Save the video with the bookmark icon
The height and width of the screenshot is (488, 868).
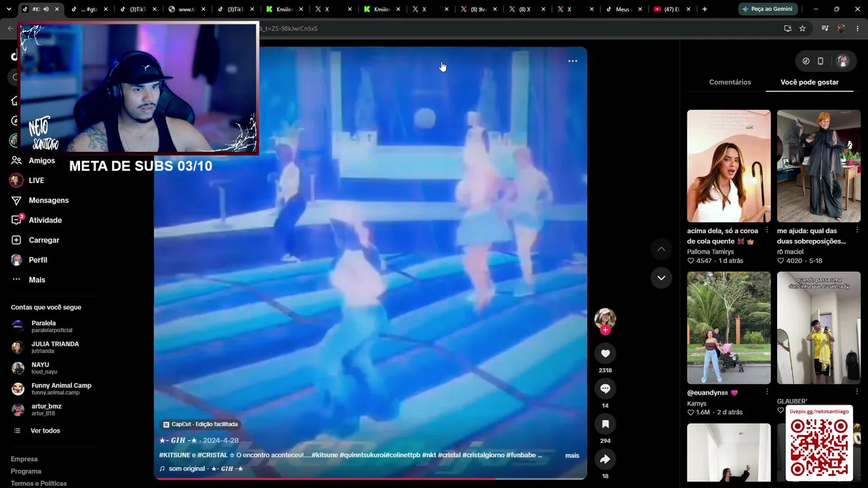coord(605,424)
